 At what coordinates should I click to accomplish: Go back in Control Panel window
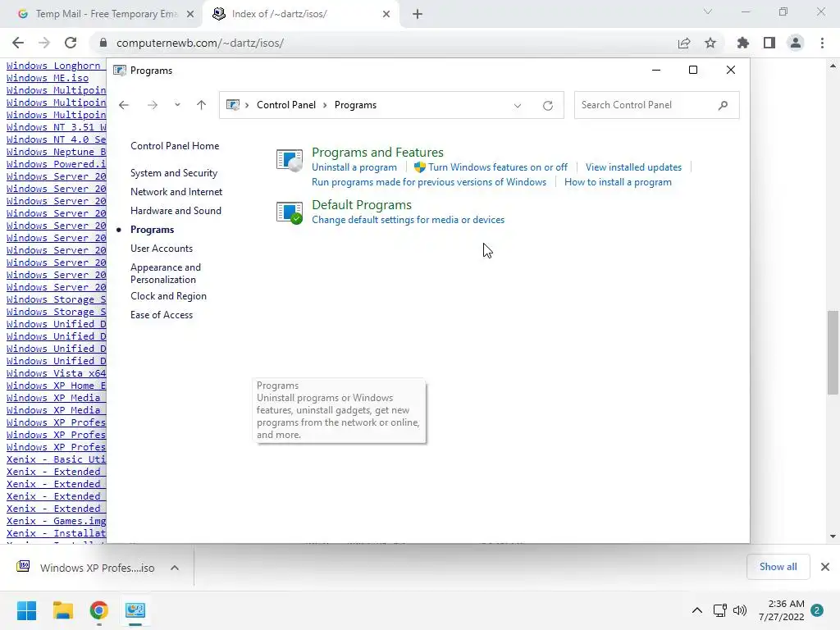coord(124,105)
